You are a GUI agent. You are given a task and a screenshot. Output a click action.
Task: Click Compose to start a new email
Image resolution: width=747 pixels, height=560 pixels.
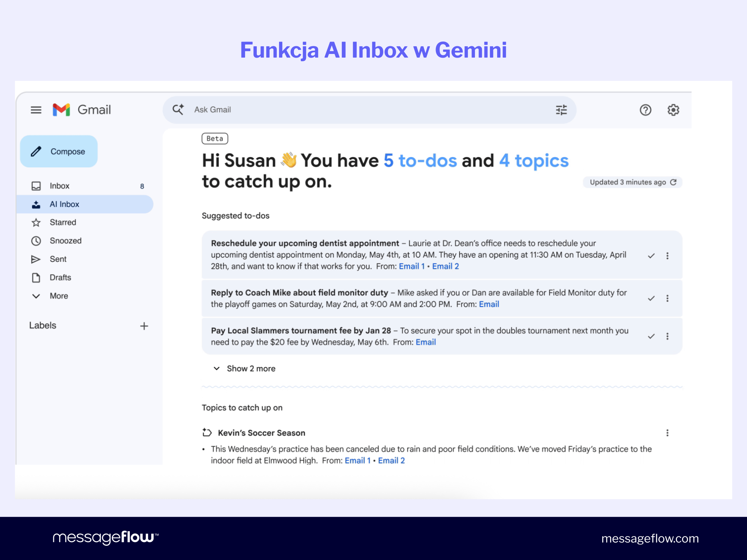pyautogui.click(x=59, y=151)
